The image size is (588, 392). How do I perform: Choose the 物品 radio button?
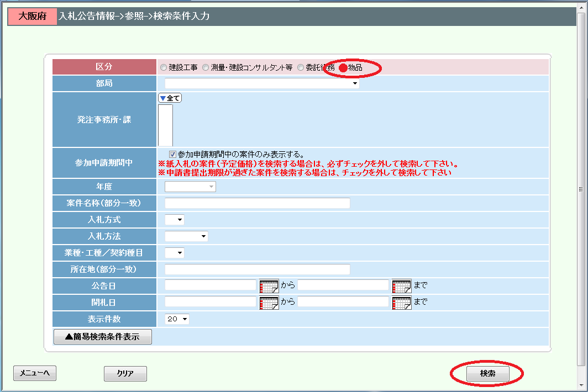point(343,68)
